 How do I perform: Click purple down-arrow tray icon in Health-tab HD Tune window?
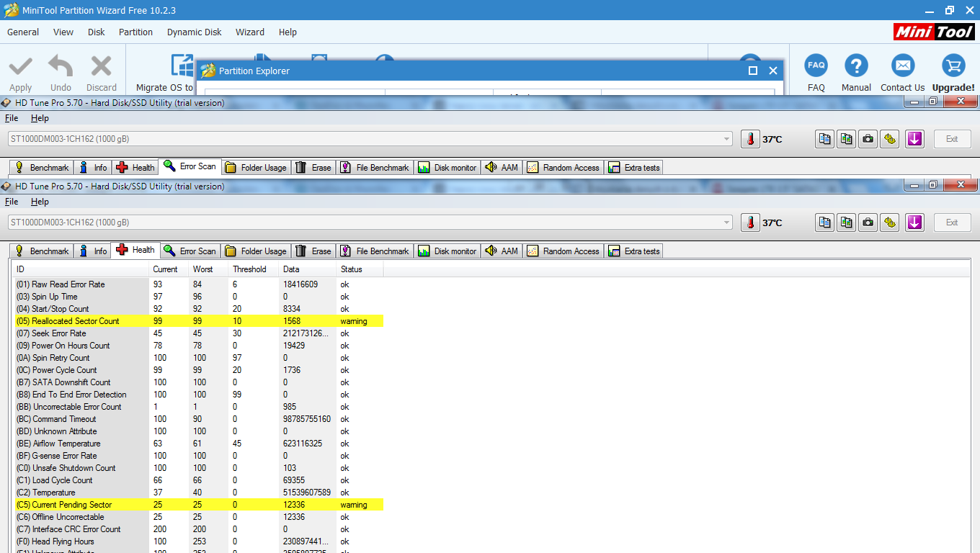pos(914,222)
